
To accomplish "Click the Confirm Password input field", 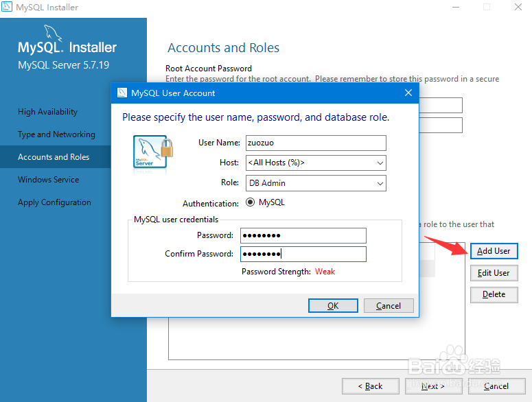I will tap(303, 255).
